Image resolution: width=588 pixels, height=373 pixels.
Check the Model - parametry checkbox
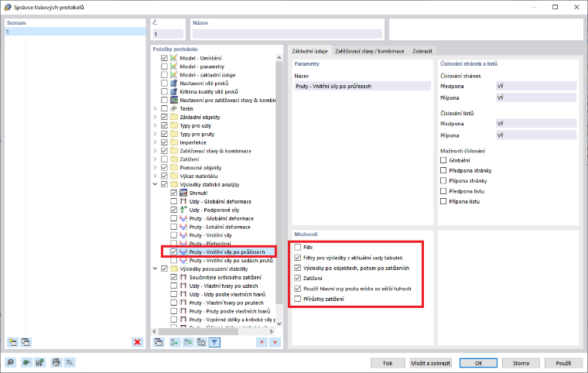(164, 67)
